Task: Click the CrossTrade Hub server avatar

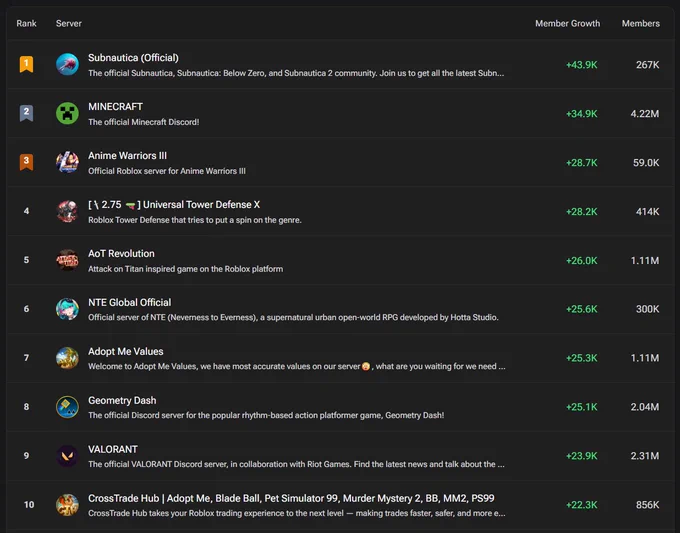Action: tap(67, 505)
